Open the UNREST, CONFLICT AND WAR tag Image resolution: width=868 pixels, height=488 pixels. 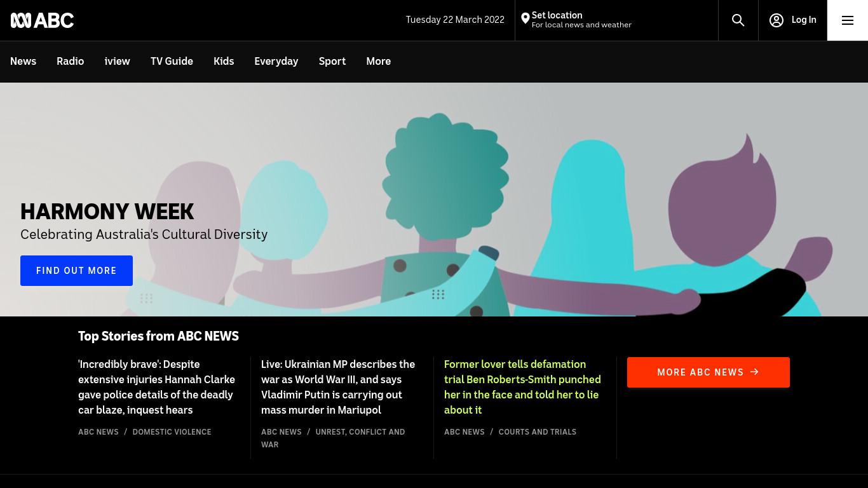[x=333, y=438]
